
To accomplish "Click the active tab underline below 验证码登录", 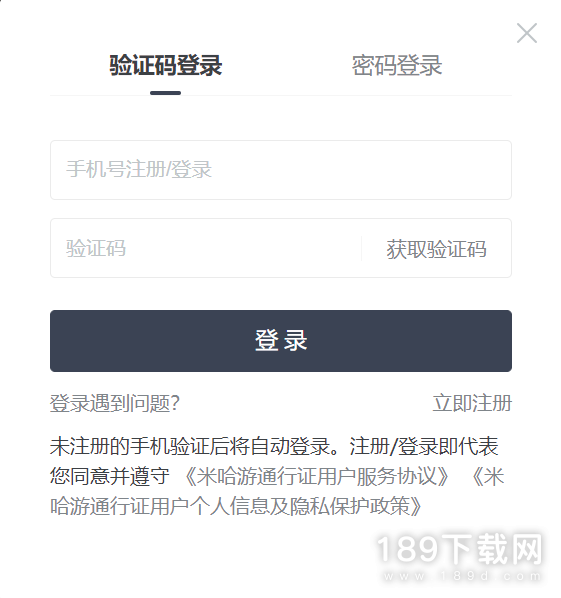I will [x=165, y=93].
